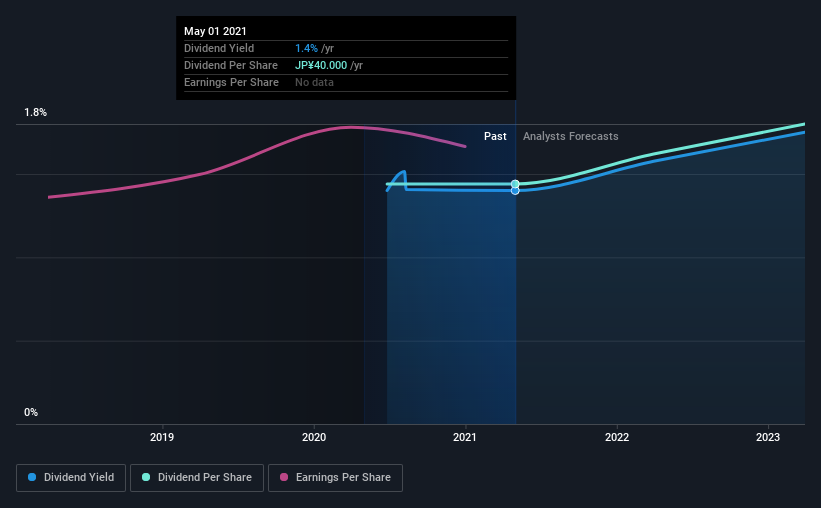Viewport: 821px width, 508px height.
Task: Click the teal Dividend Per Share legend dot
Action: [146, 477]
